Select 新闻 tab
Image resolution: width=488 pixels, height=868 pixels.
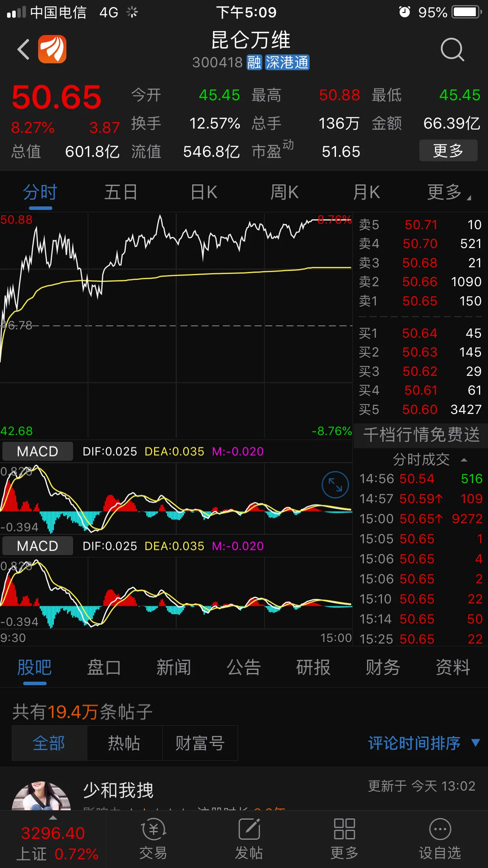(174, 668)
